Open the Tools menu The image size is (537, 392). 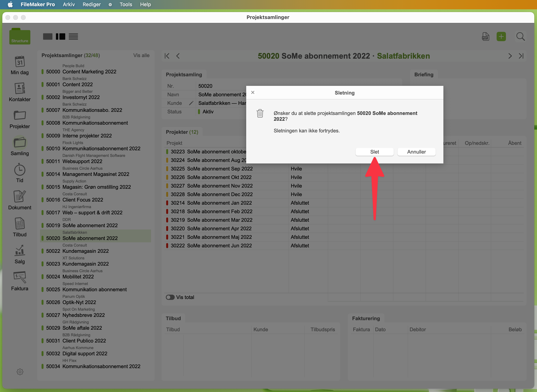point(126,4)
